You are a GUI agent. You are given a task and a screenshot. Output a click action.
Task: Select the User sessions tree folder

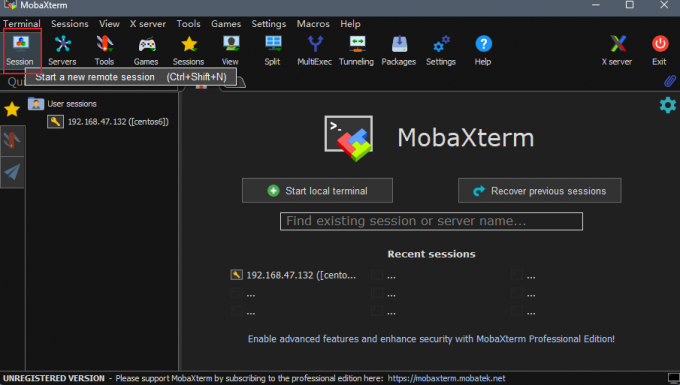(x=62, y=104)
